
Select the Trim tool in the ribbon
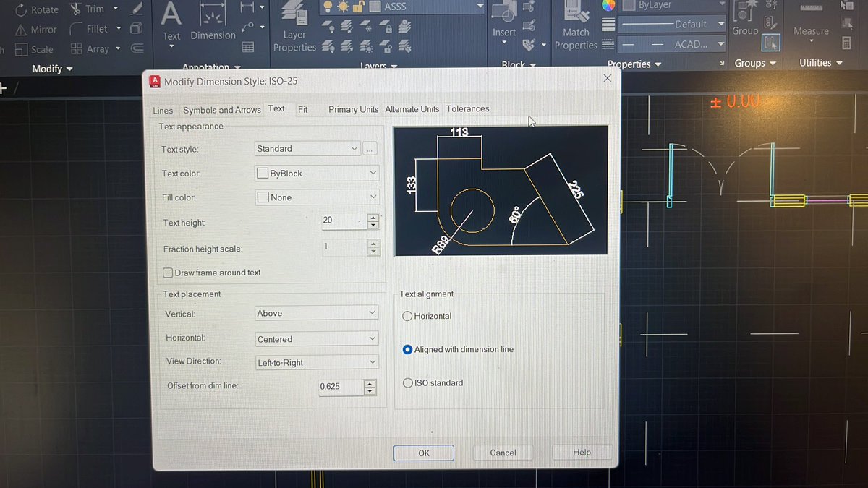(x=88, y=9)
